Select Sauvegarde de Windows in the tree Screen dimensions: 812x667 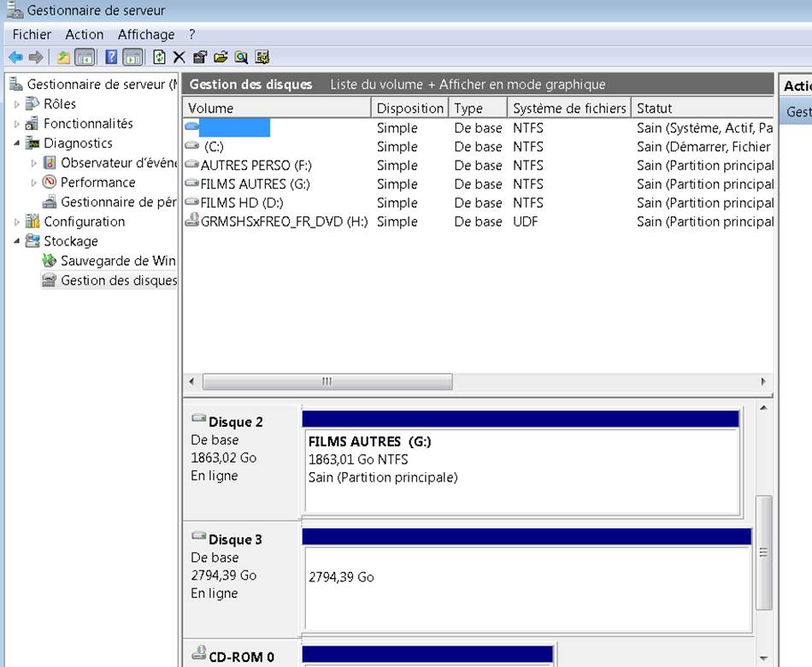pyautogui.click(x=117, y=261)
